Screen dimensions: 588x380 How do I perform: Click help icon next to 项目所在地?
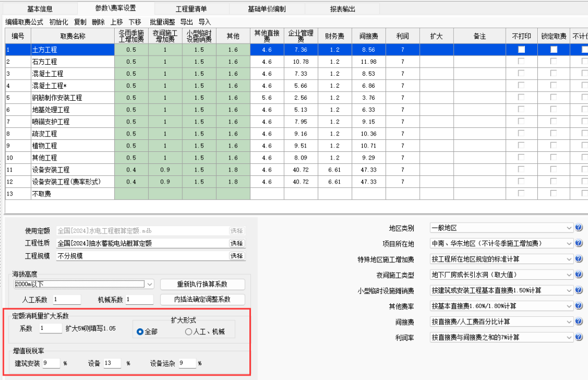pyautogui.click(x=579, y=243)
